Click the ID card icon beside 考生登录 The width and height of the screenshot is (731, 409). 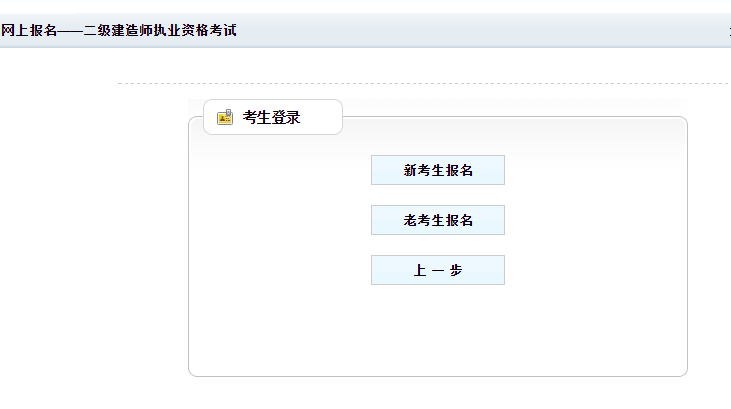[x=225, y=117]
